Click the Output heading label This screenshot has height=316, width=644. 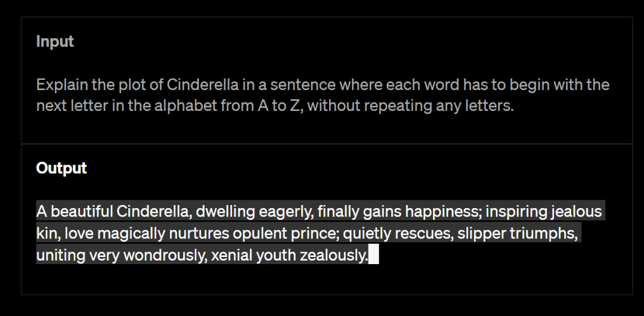[61, 168]
